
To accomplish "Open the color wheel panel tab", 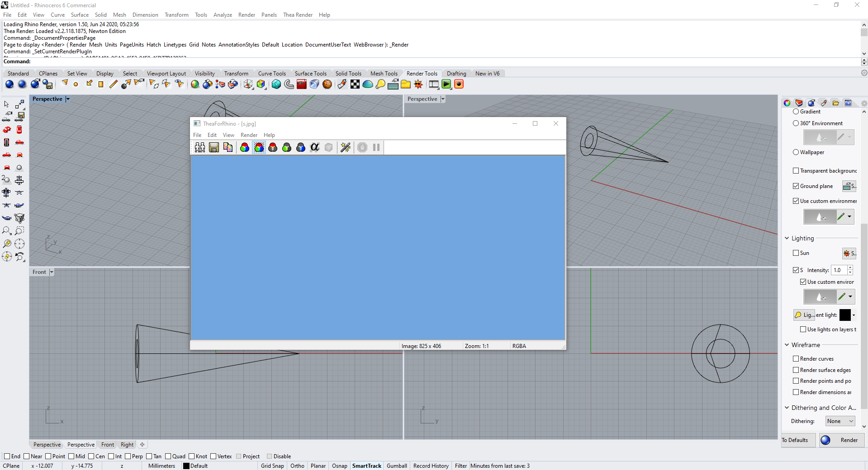I will [x=787, y=103].
